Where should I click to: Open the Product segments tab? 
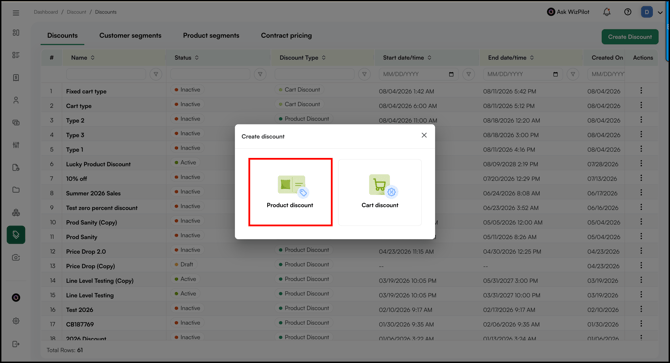[211, 35]
